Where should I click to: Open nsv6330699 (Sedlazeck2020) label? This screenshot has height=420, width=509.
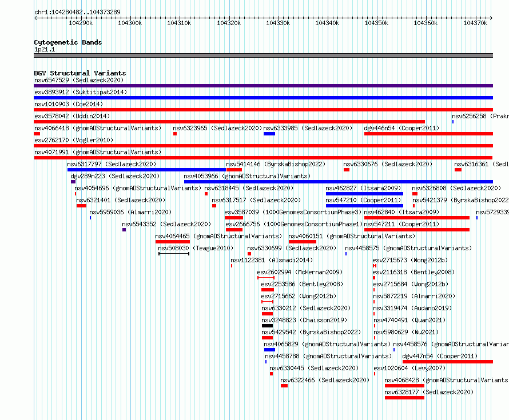(x=292, y=248)
